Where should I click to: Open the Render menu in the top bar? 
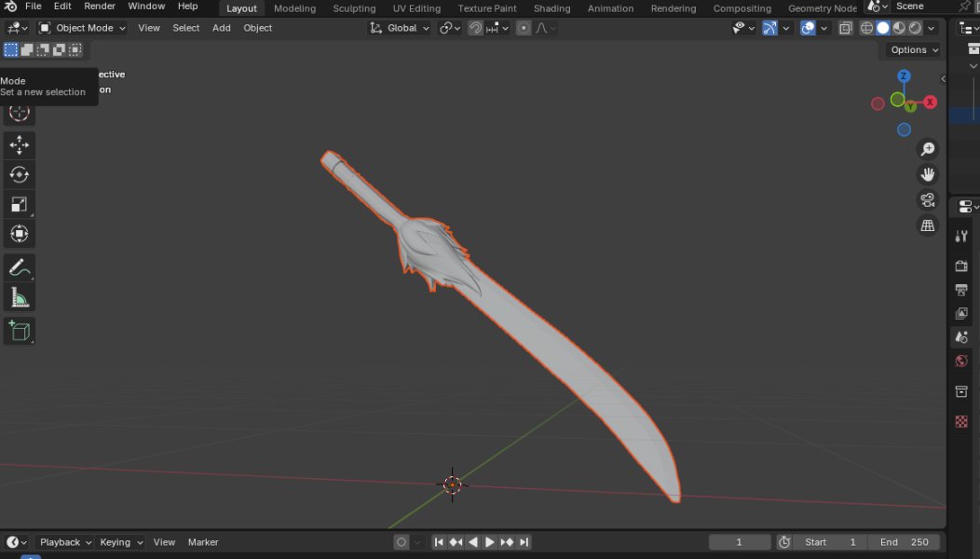pyautogui.click(x=99, y=6)
